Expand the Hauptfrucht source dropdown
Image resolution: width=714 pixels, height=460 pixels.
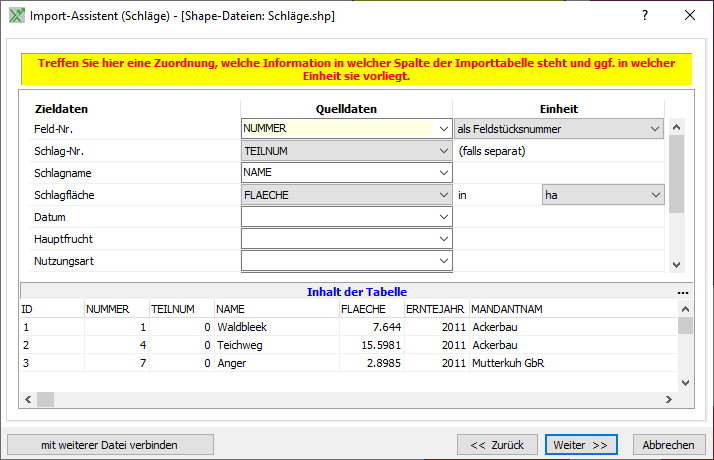pyautogui.click(x=443, y=239)
